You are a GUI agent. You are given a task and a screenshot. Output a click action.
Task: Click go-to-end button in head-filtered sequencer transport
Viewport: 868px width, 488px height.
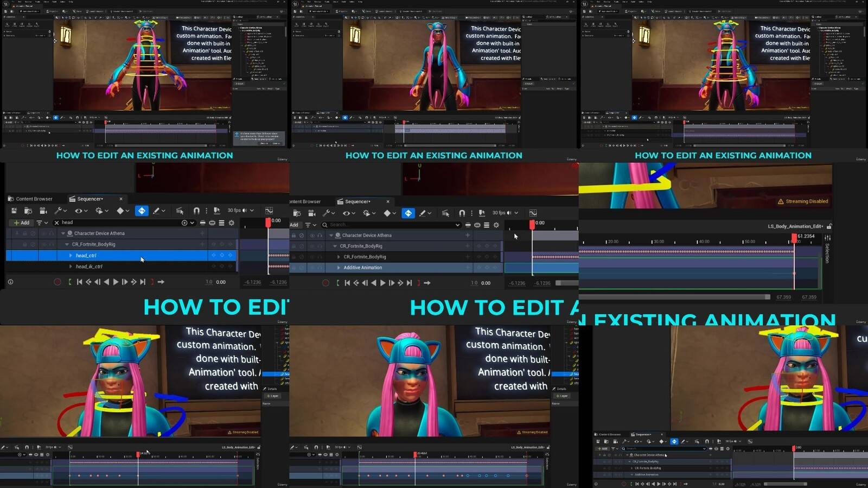pyautogui.click(x=143, y=282)
